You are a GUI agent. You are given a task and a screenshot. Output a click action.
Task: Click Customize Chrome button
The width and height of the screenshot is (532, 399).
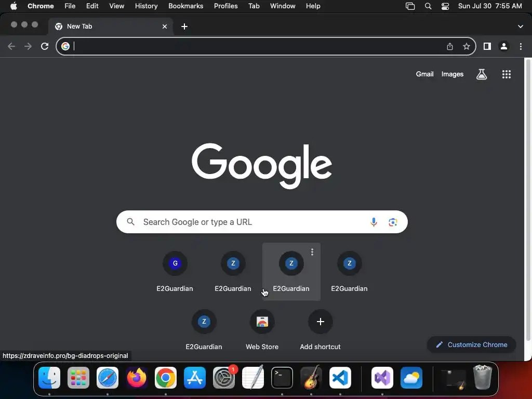click(x=472, y=345)
